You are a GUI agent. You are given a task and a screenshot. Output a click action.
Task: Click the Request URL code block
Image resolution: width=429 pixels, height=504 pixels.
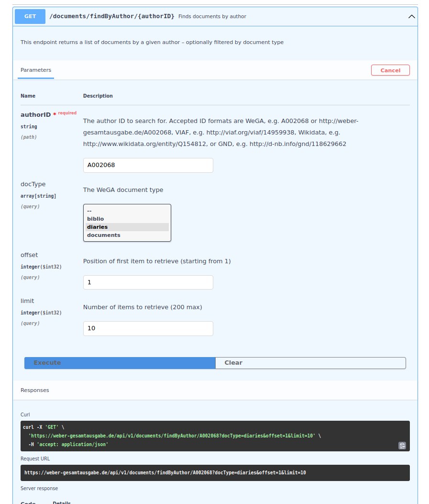click(x=215, y=473)
